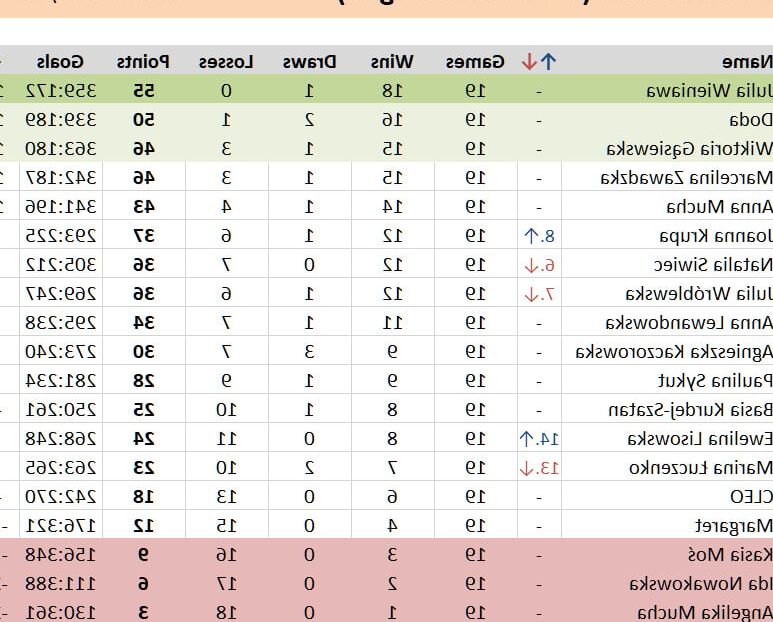
Task: Click the goals value 363:180
Action: [x=61, y=149]
